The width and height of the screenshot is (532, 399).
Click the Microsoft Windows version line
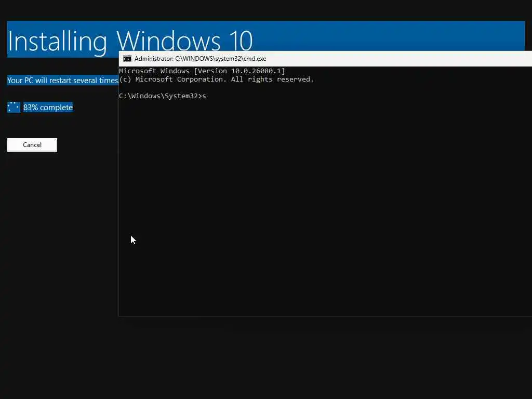pyautogui.click(x=202, y=71)
